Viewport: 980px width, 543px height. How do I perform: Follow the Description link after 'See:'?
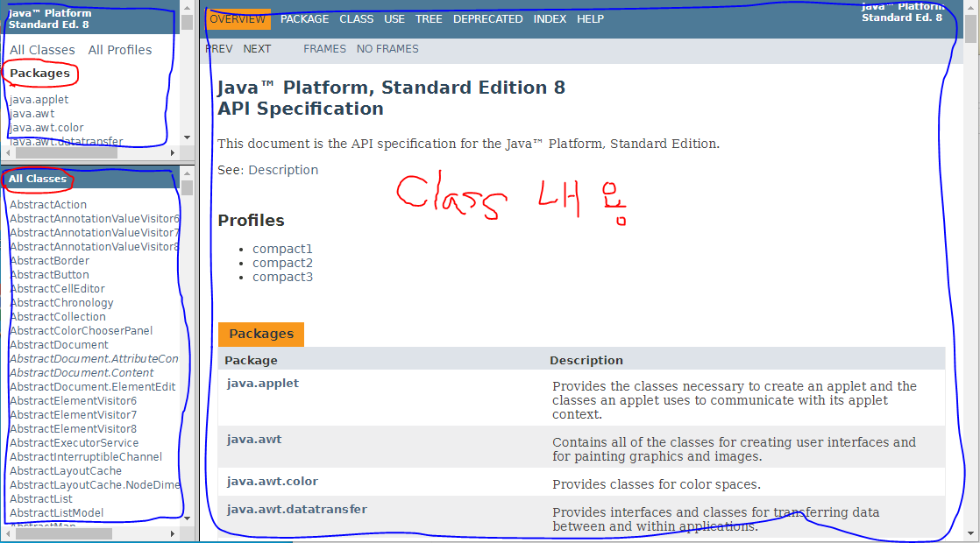click(x=283, y=170)
